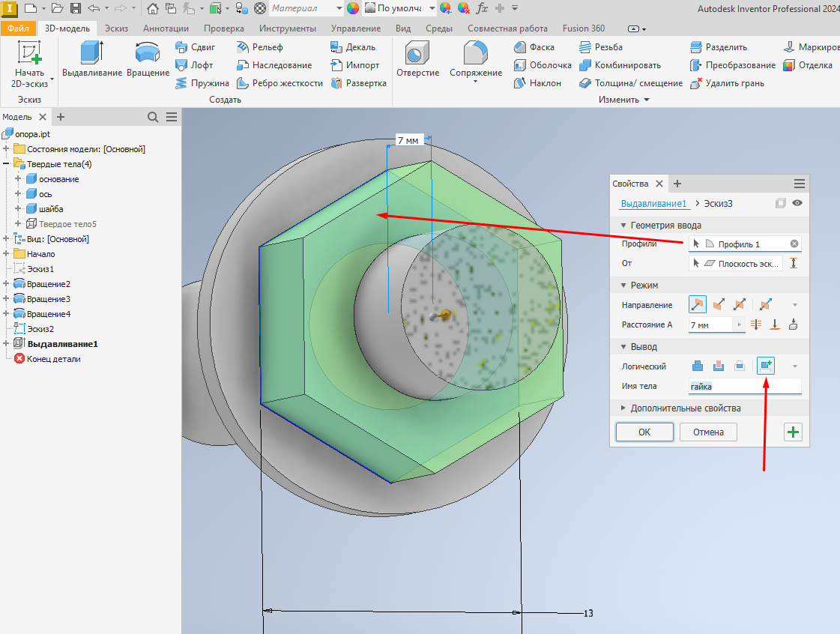
Task: Open the Материал dropdown
Action: (339, 8)
